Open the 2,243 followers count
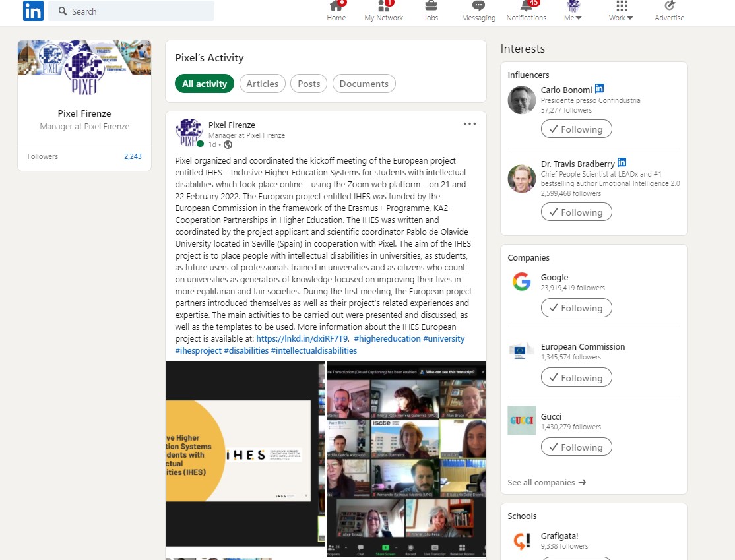The height and width of the screenshot is (560, 735). pyautogui.click(x=133, y=156)
